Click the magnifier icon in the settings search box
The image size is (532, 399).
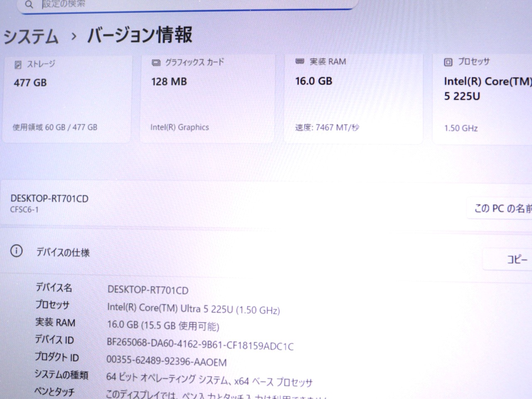[29, 5]
